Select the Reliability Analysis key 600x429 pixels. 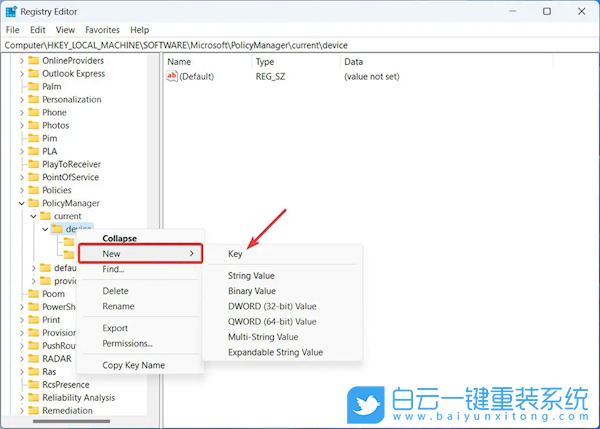(x=78, y=398)
